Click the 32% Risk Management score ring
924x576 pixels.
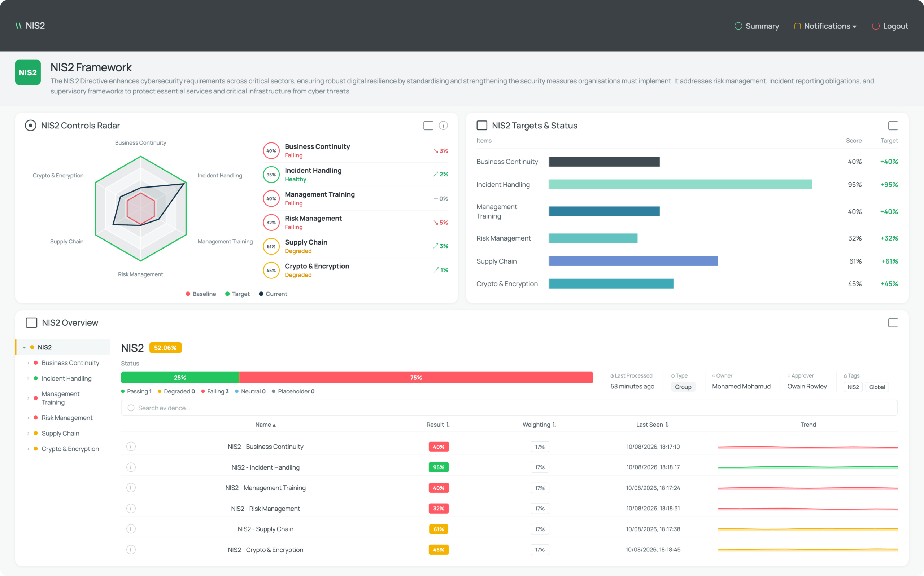tap(271, 223)
